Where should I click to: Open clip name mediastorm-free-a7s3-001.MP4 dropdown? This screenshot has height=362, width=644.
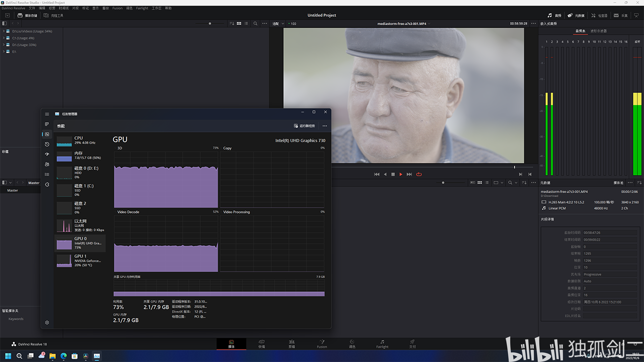point(403,24)
